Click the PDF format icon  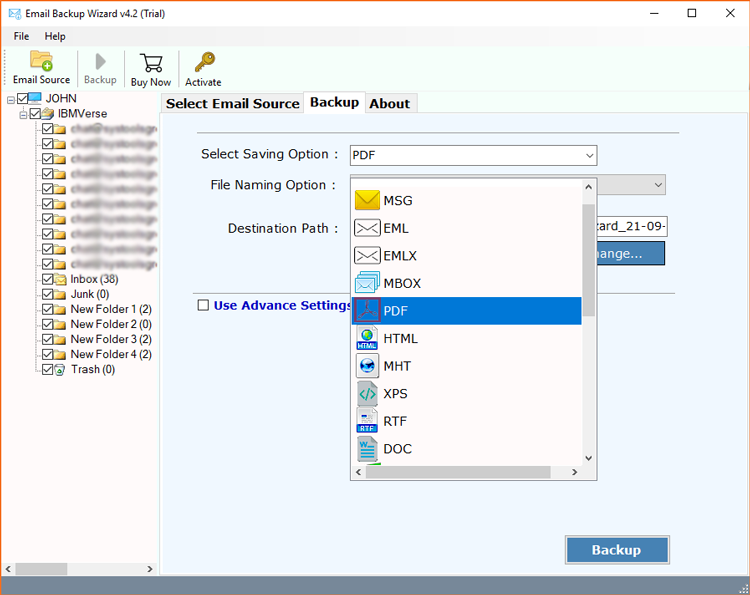367,310
